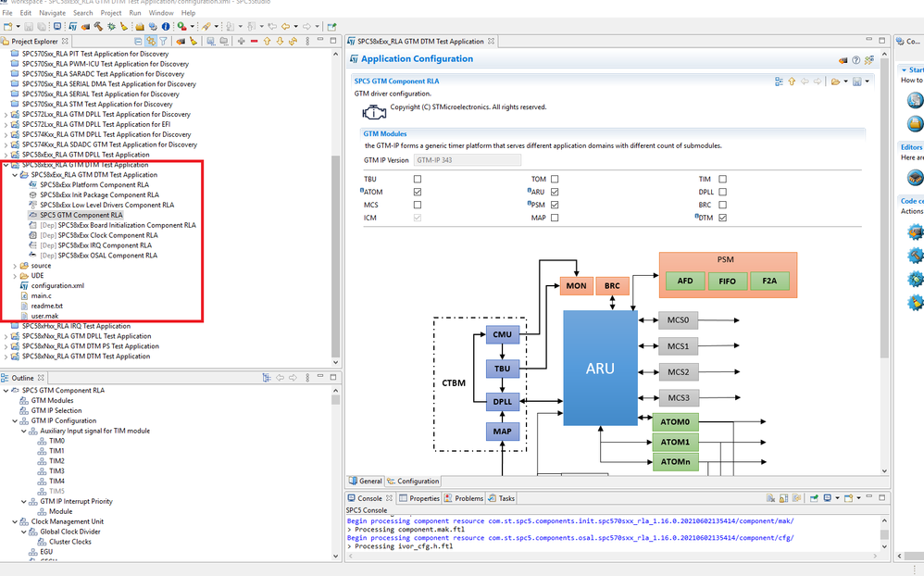Click the gray plus add icon in Project Explorer

click(241, 42)
